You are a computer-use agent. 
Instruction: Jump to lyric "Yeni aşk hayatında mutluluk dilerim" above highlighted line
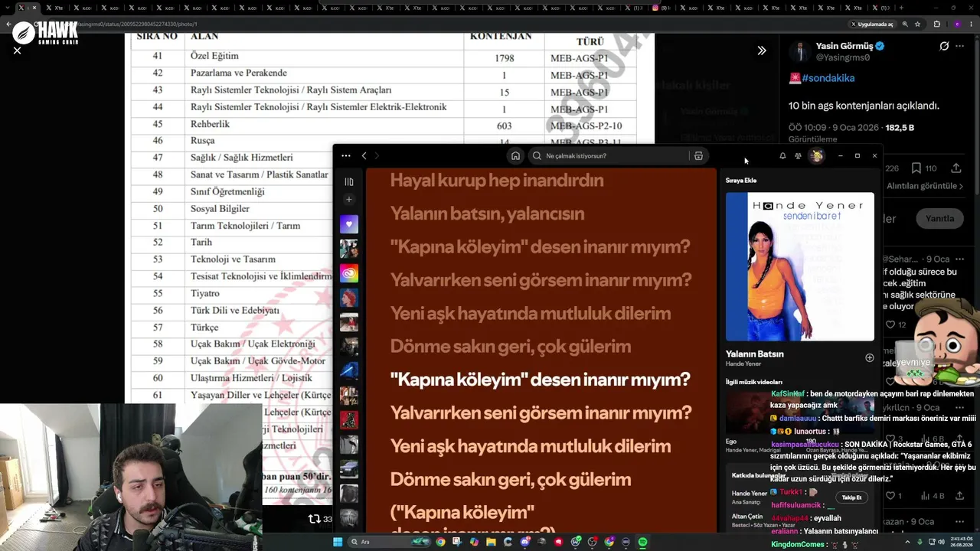[530, 313]
